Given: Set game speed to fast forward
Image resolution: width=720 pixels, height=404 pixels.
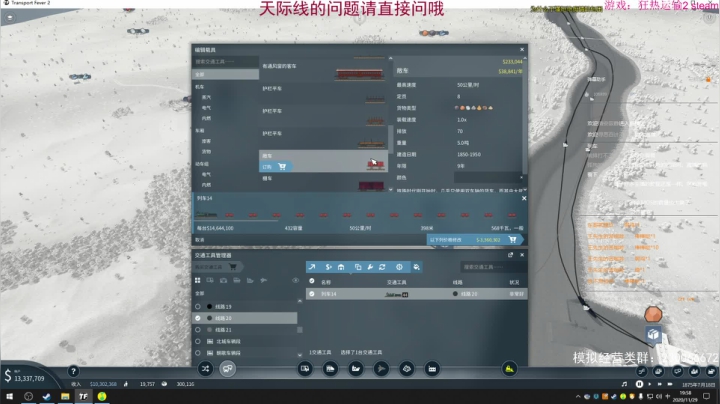Looking at the screenshot, I should [x=659, y=384].
